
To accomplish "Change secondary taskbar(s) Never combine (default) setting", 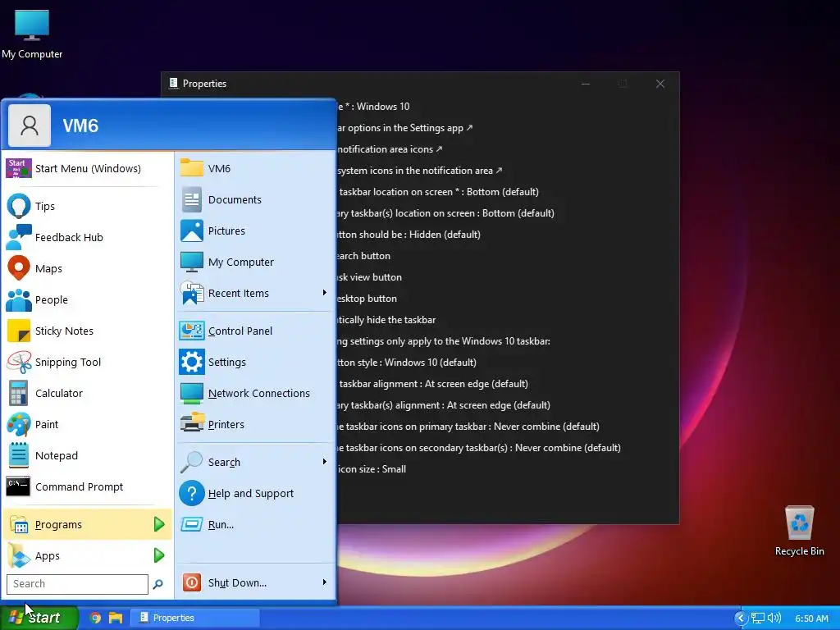I will point(479,448).
